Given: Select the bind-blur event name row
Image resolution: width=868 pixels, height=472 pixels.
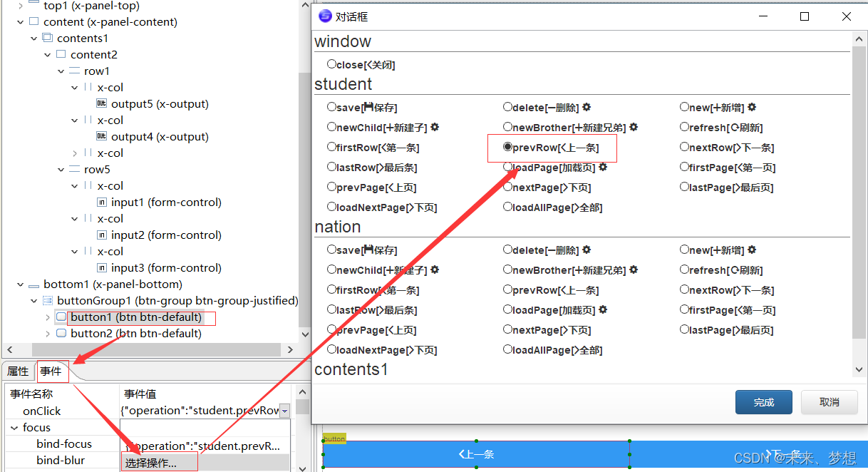Looking at the screenshot, I should click(62, 460).
